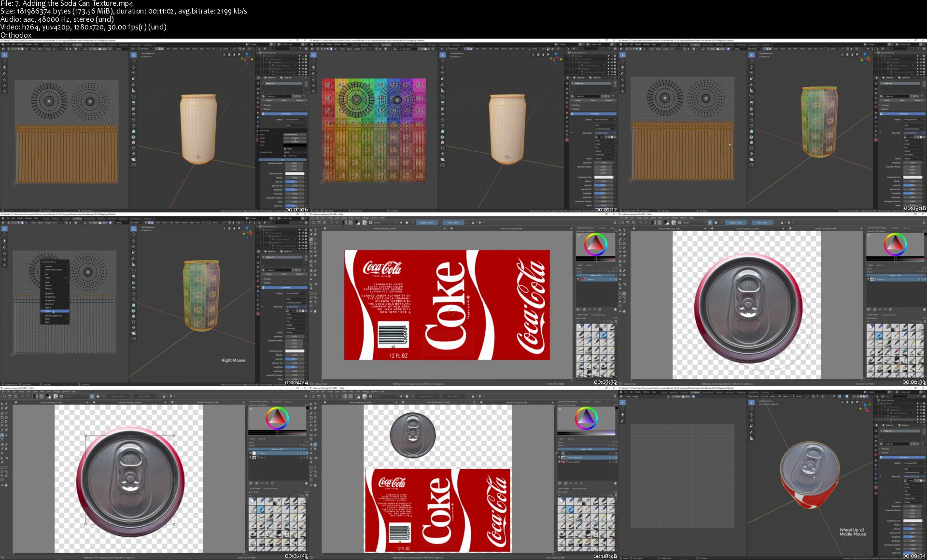Choose Weld in UV context menu
Image resolution: width=927 pixels, height=560 pixels.
pyautogui.click(x=55, y=322)
